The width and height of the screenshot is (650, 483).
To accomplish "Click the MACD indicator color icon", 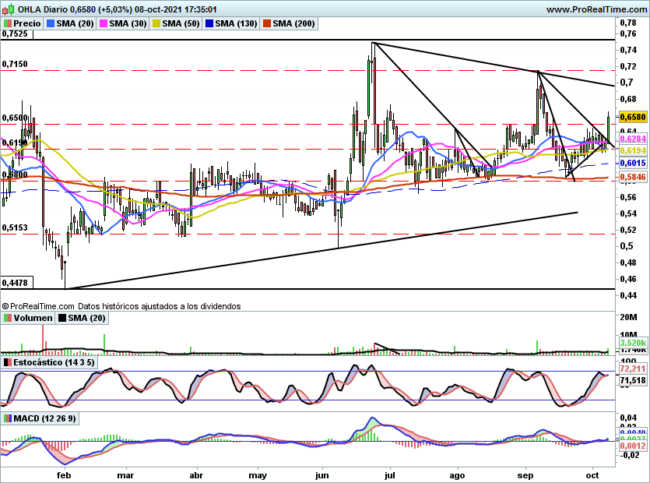I will pyautogui.click(x=7, y=418).
